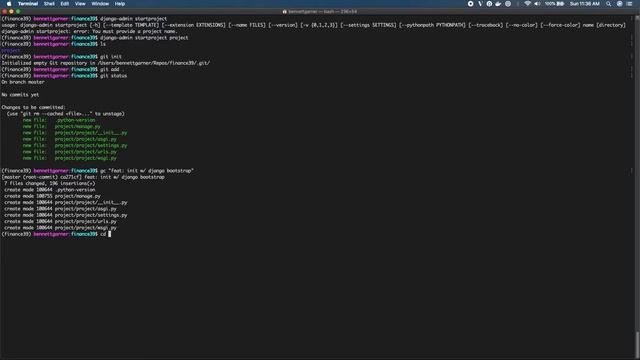Click 'new file: project/project/asgi.py' entry
The height and width of the screenshot is (360, 640).
pyautogui.click(x=69, y=139)
